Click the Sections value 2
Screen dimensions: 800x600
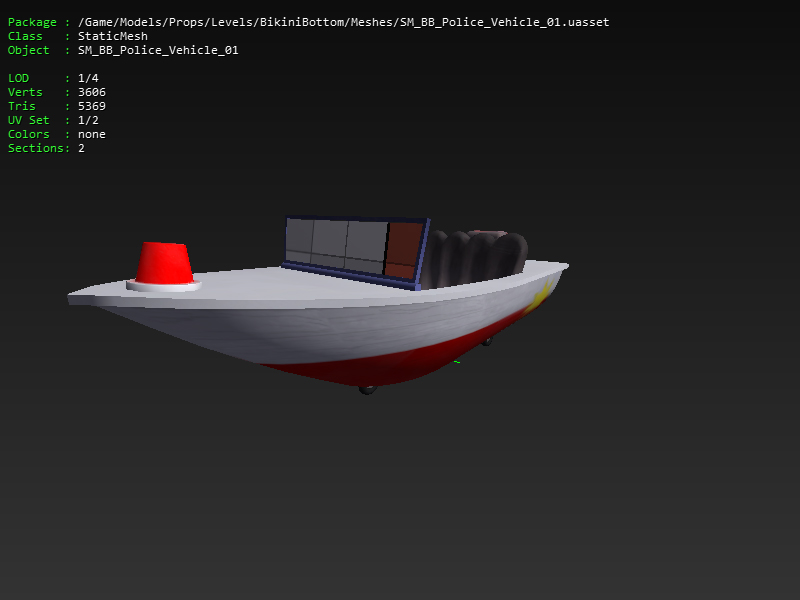[x=81, y=148]
